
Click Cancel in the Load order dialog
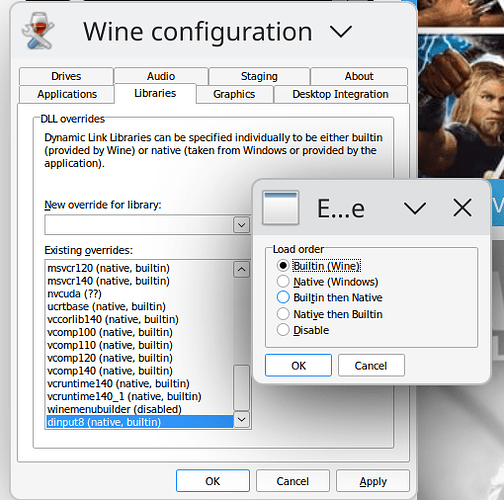tap(371, 366)
